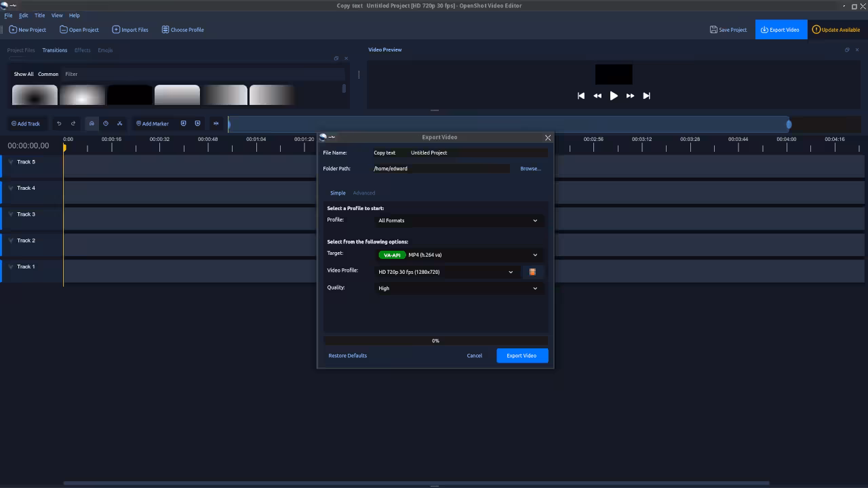Open Choose Profile from the toolbar
Viewport: 868px width, 488px height.
coord(182,30)
